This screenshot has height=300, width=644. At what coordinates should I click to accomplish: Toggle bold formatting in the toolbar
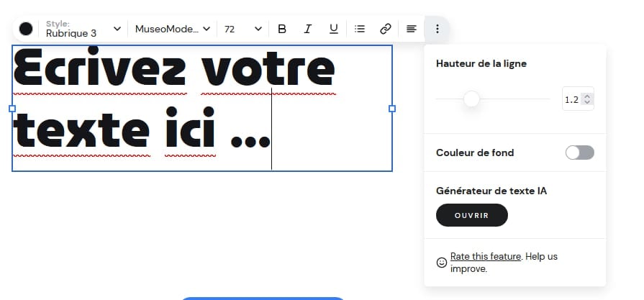point(282,29)
